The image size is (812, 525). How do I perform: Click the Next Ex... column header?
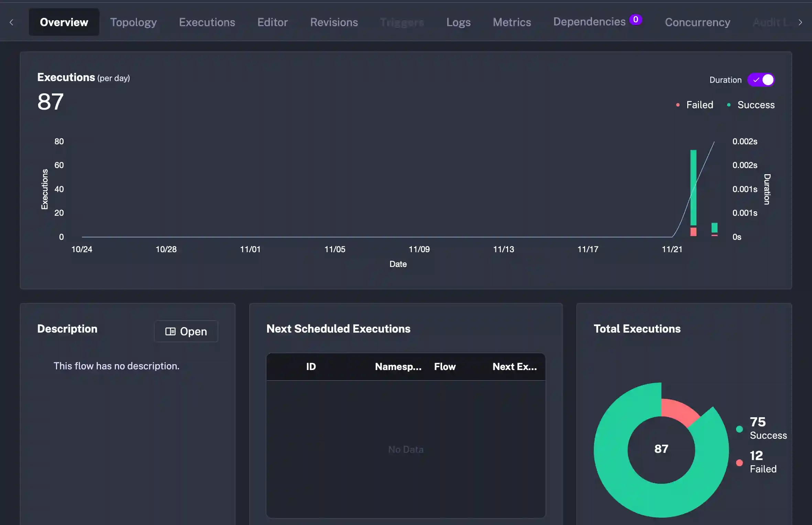[x=514, y=367]
